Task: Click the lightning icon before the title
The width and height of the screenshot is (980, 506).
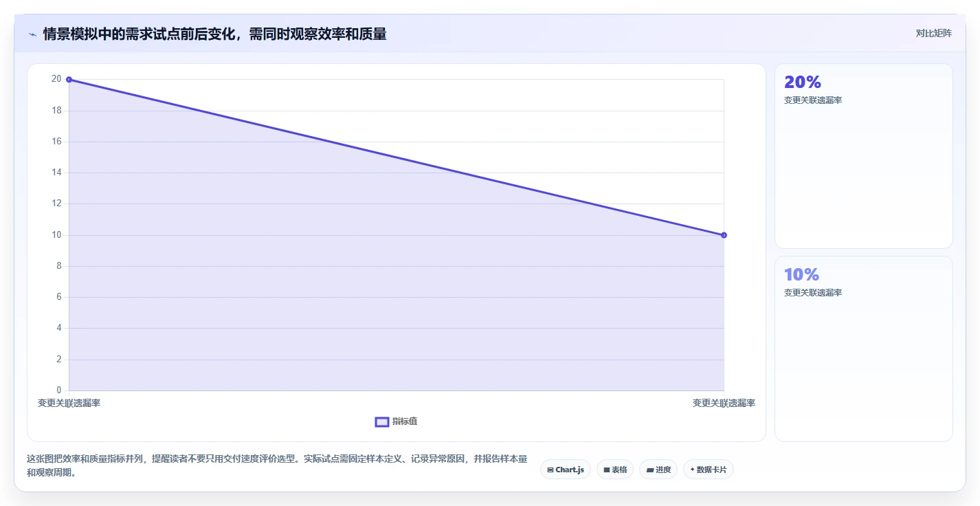Action: (32, 34)
